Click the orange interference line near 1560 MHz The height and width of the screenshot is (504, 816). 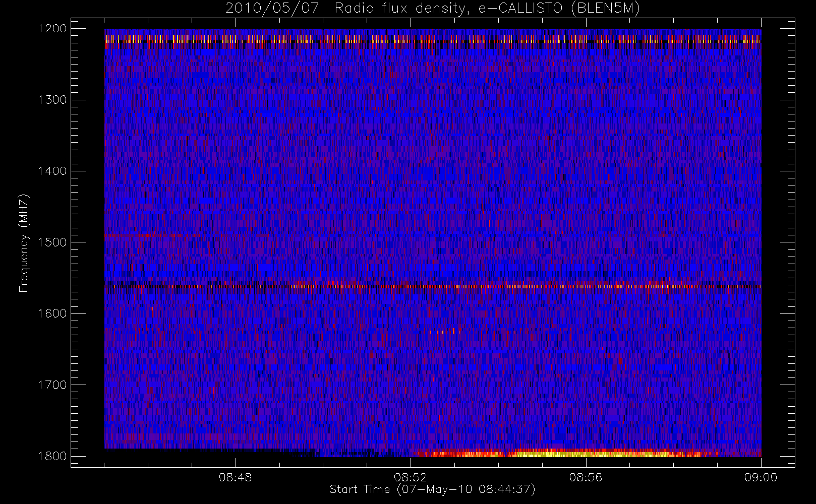[x=433, y=286]
